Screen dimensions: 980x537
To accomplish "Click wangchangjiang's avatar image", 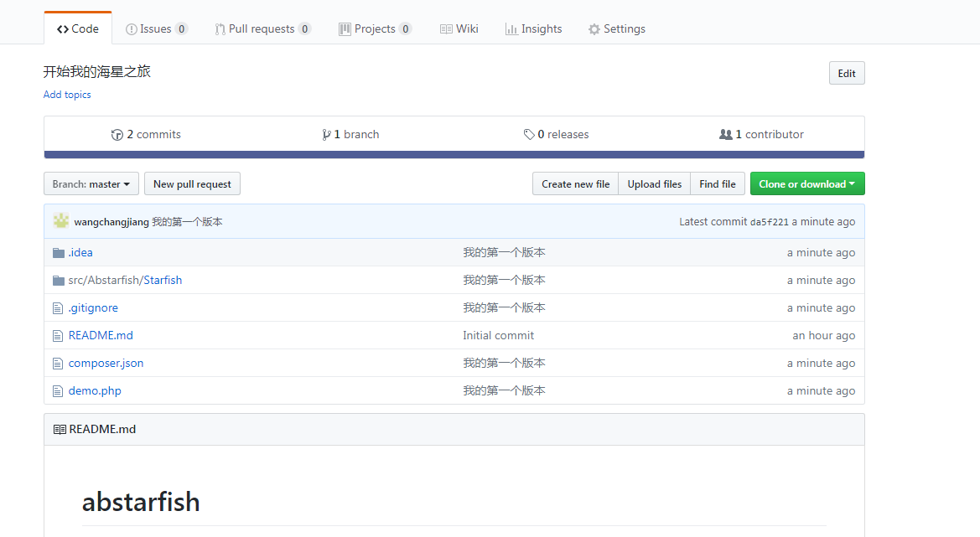I will (x=60, y=220).
